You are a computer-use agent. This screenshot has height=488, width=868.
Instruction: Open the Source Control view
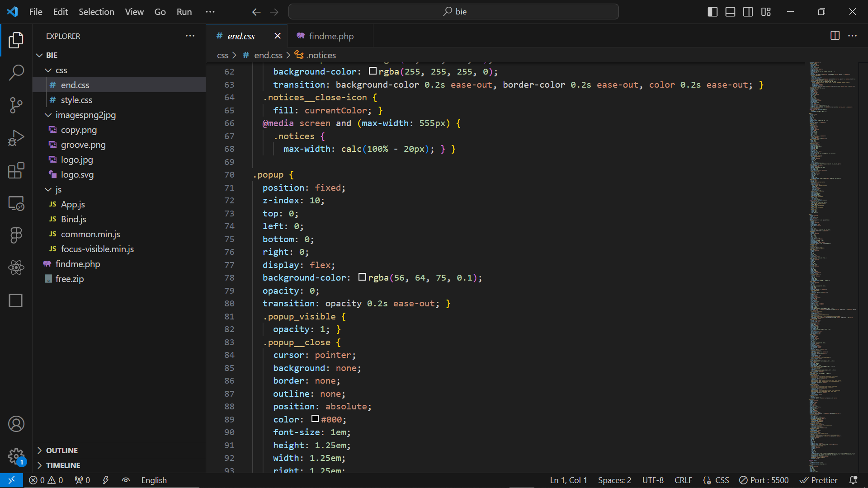[16, 105]
